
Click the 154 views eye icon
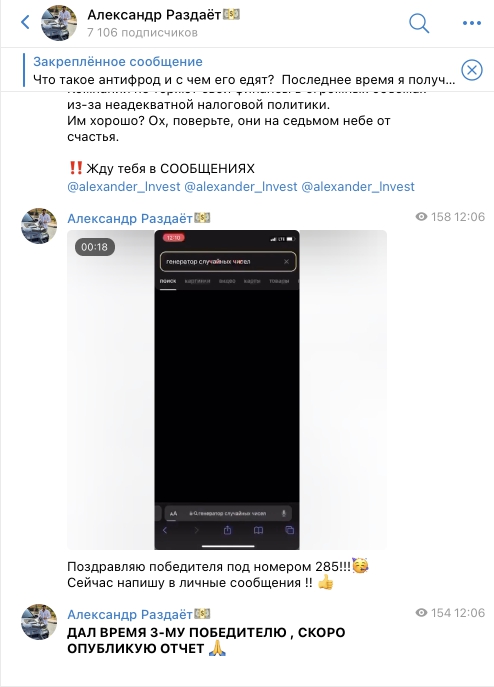click(x=421, y=613)
